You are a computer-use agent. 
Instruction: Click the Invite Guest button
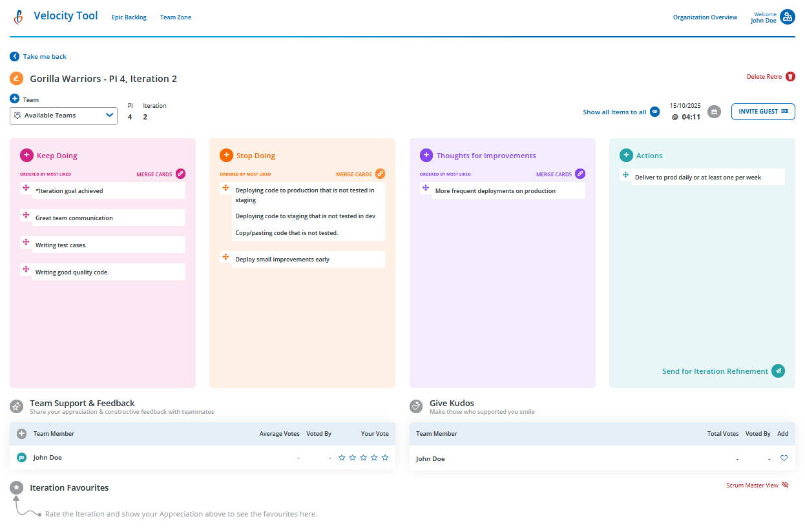[x=763, y=112]
